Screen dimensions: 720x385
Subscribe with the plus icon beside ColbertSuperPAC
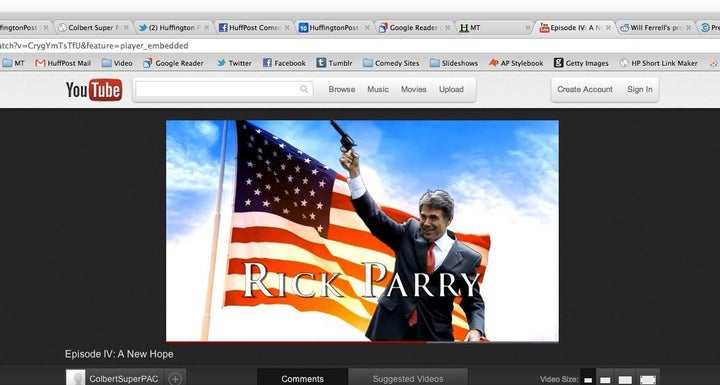tap(175, 379)
